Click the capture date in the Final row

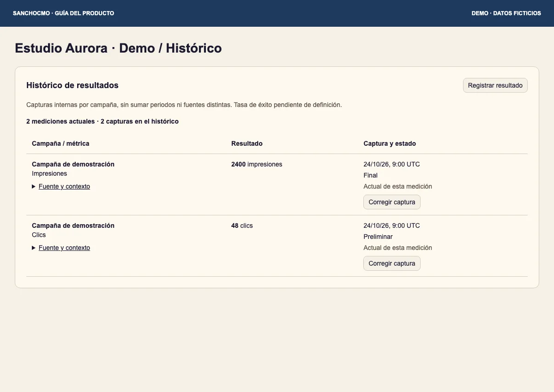pyautogui.click(x=391, y=164)
